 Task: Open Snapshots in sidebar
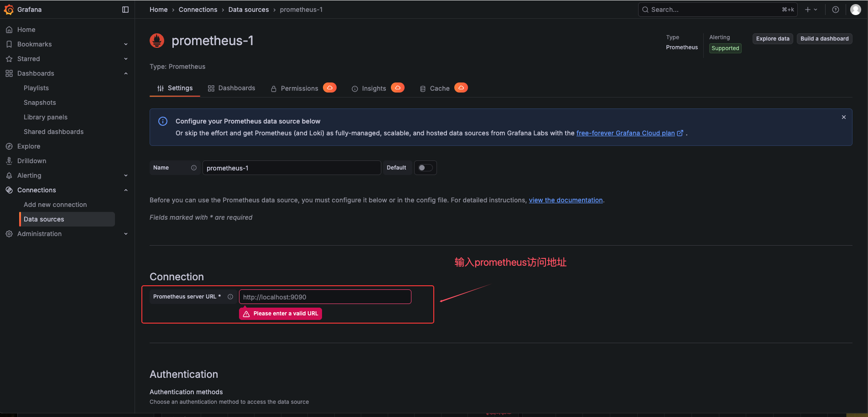[x=40, y=103]
